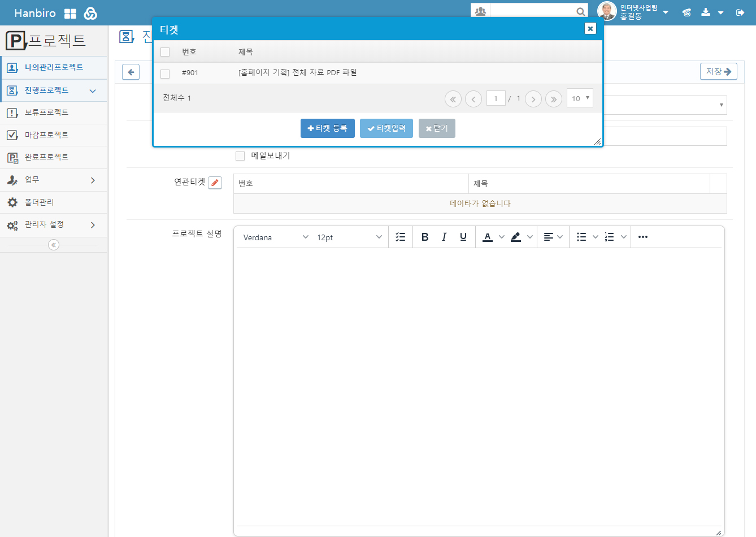Click the bullet list icon in editor
The image size is (756, 537).
click(581, 237)
